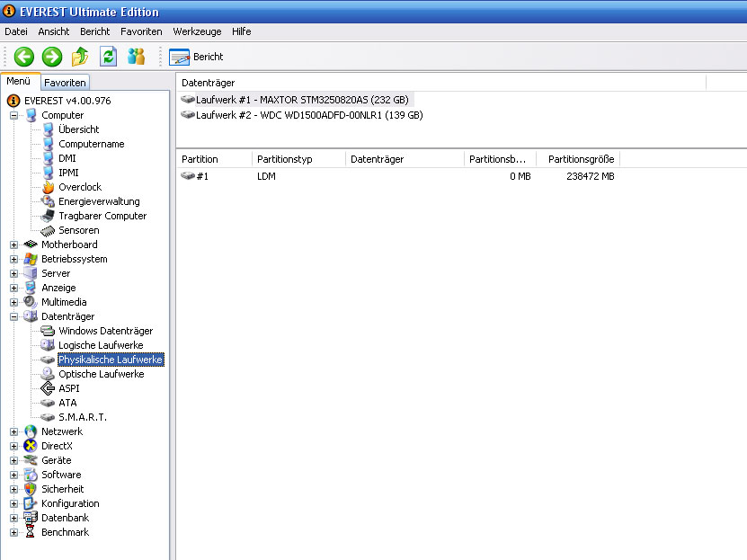Open the Datei menu

pos(15,31)
